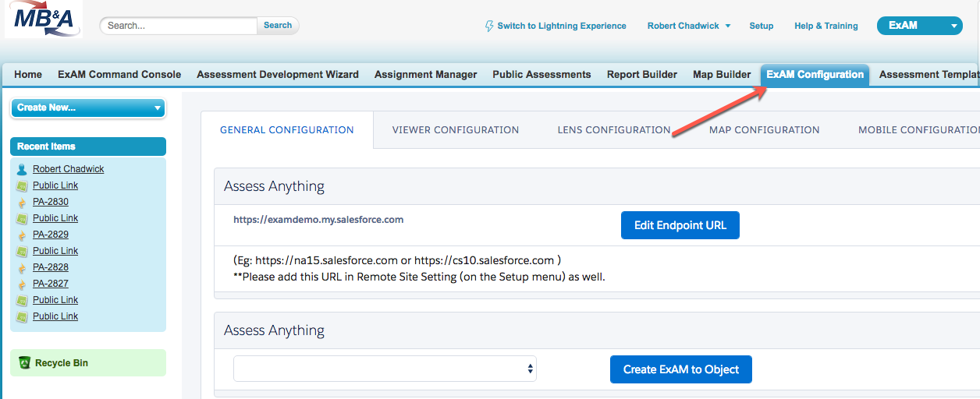Switch to Assignment Manager tab
The image size is (980, 399).
point(426,75)
